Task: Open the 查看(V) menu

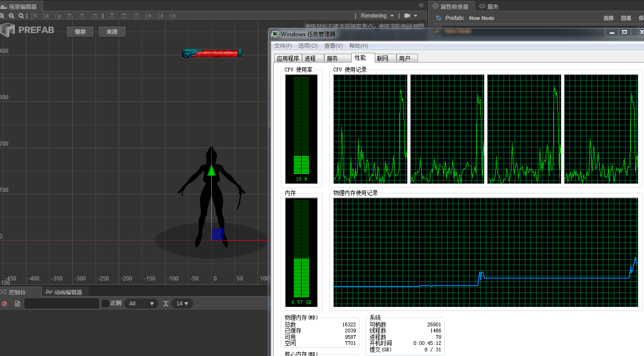Action: pyautogui.click(x=333, y=46)
